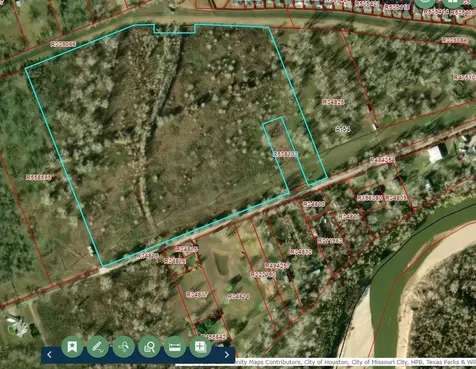Open the Measure ruler tool
The height and width of the screenshot is (369, 476).
(175, 347)
